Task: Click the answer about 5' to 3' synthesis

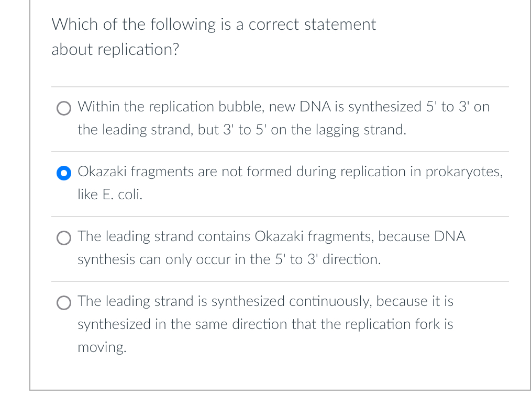Action: [283, 118]
